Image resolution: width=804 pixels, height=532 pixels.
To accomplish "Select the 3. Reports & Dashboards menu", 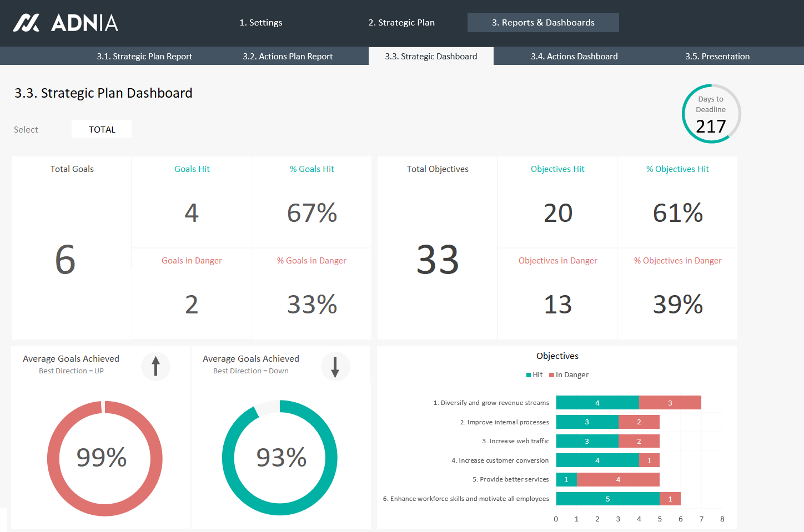I will coord(542,23).
